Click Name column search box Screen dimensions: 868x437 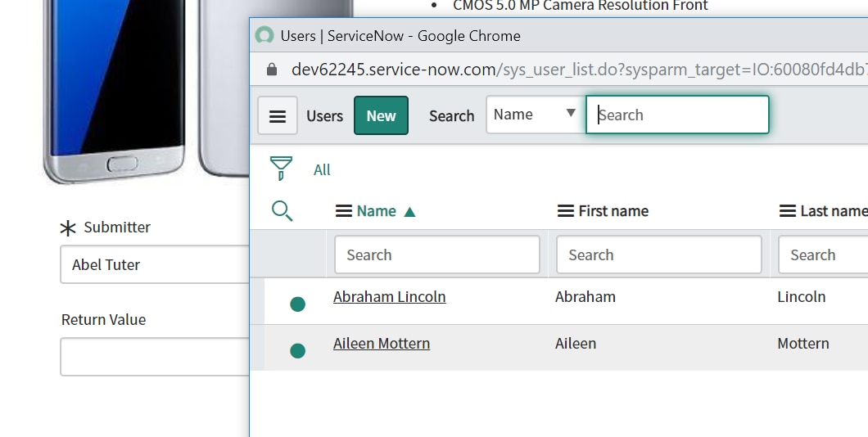pos(436,255)
